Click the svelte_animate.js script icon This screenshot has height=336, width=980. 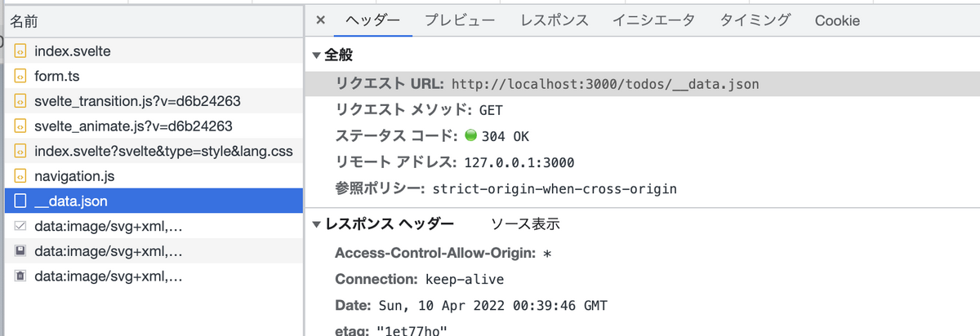click(20, 126)
